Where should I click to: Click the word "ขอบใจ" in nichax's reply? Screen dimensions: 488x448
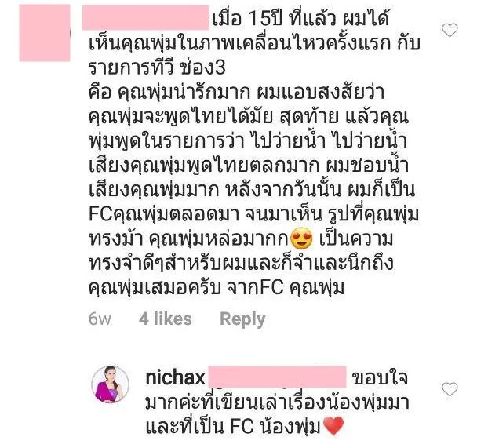[380, 377]
